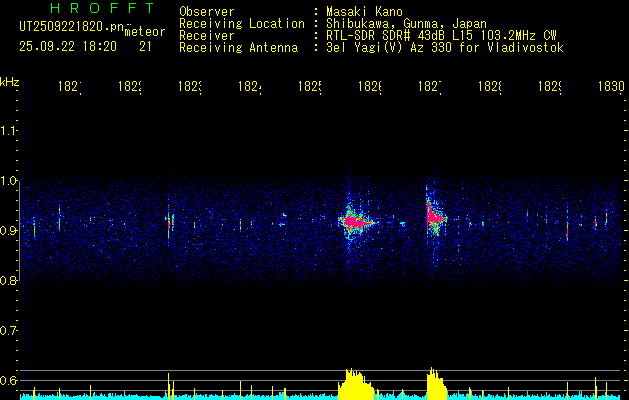Click the yellow power peak below 1827

click(436, 384)
